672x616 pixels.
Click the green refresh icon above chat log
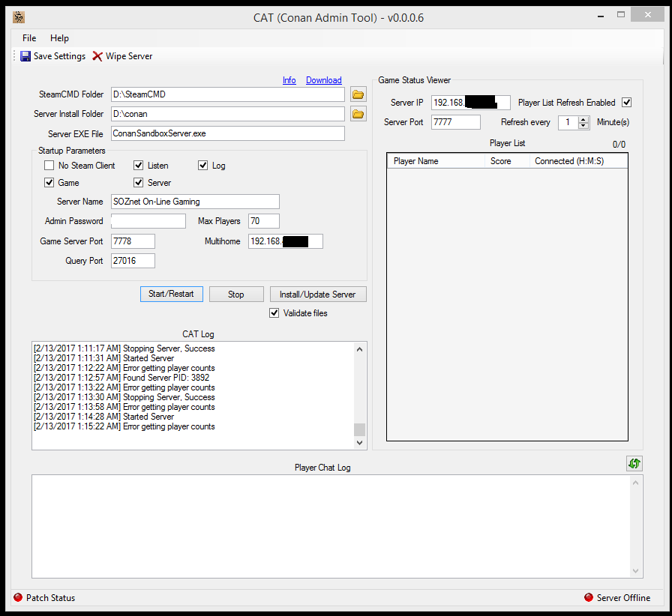[634, 464]
